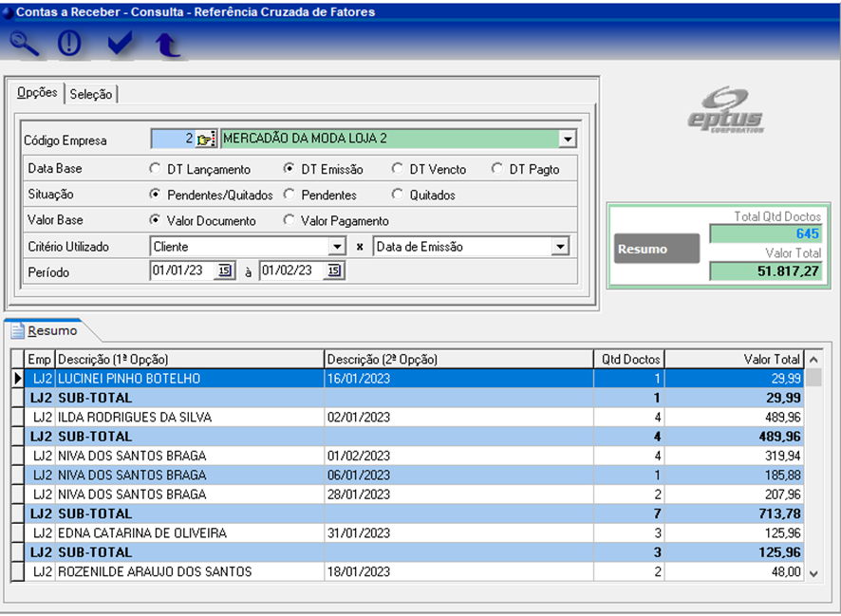Screen dimensions: 841x616
Task: Choose the DT Vencto radio button
Action: pyautogui.click(x=398, y=169)
